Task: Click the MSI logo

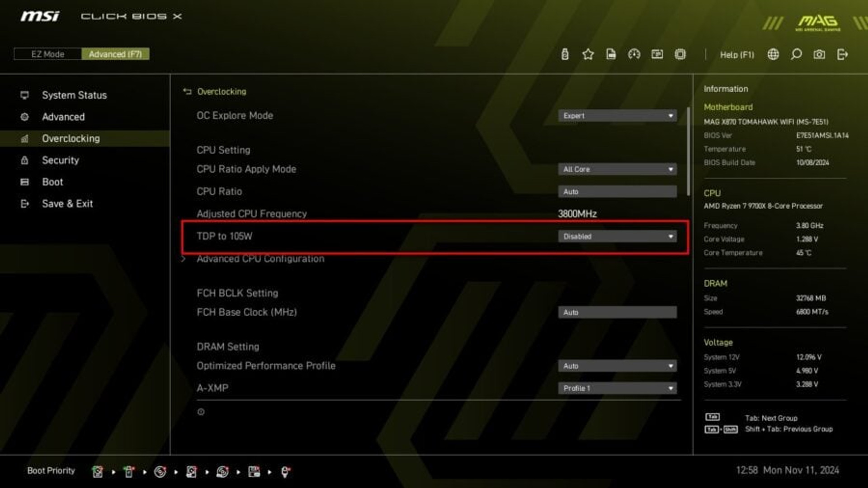Action: [x=40, y=16]
